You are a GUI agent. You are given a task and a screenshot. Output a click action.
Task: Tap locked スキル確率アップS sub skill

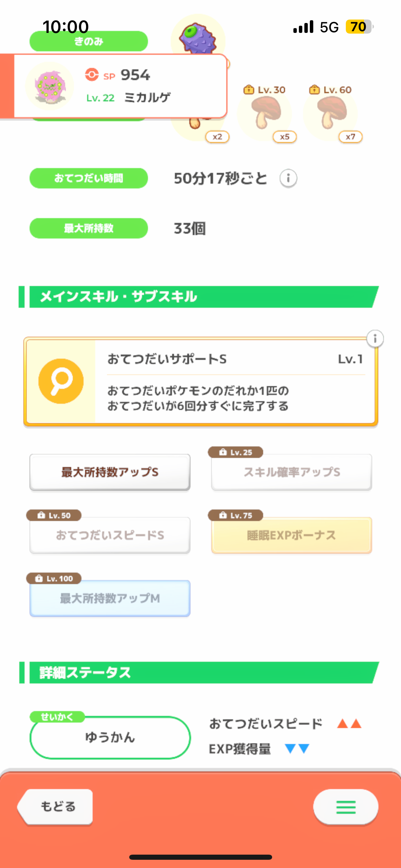tap(291, 472)
